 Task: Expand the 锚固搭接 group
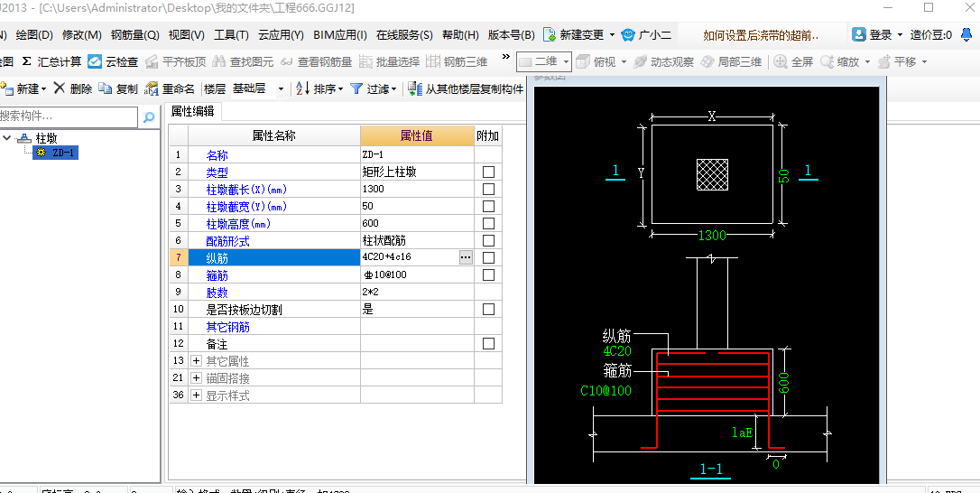pyautogui.click(x=196, y=378)
